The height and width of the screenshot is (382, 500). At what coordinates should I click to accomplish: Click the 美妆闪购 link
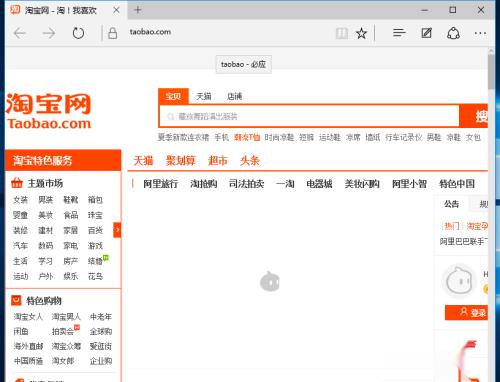[x=362, y=184]
